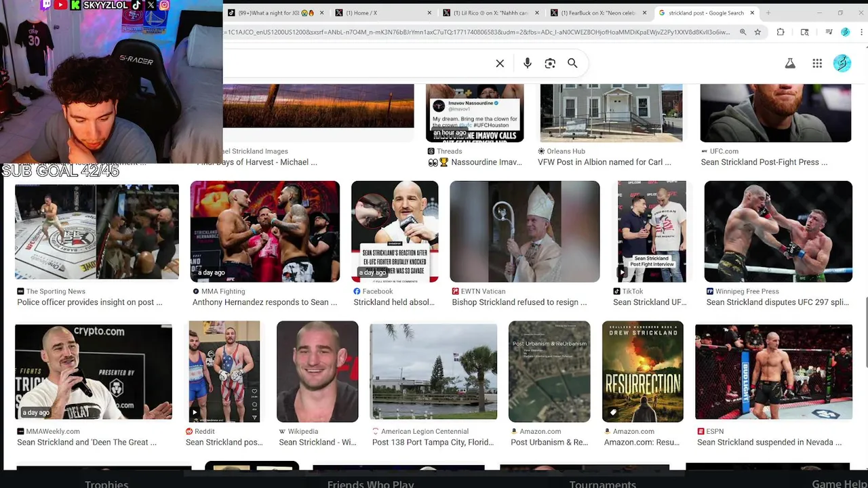
Task: Click the 'American Legion Centennial' source label
Action: pos(425,431)
